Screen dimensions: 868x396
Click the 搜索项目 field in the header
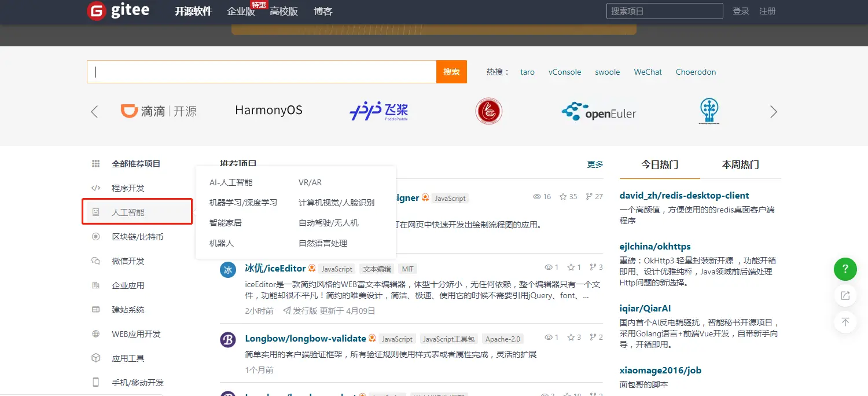click(665, 11)
